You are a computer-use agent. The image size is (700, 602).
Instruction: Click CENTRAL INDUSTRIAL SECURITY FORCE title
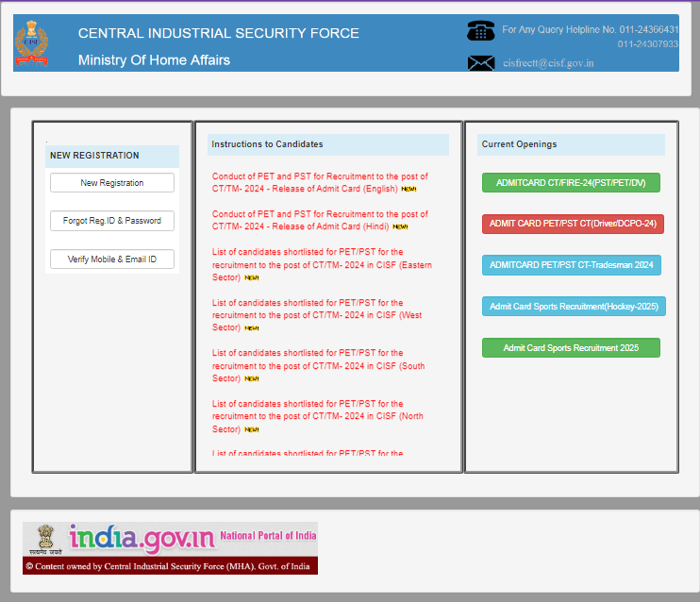click(x=218, y=33)
